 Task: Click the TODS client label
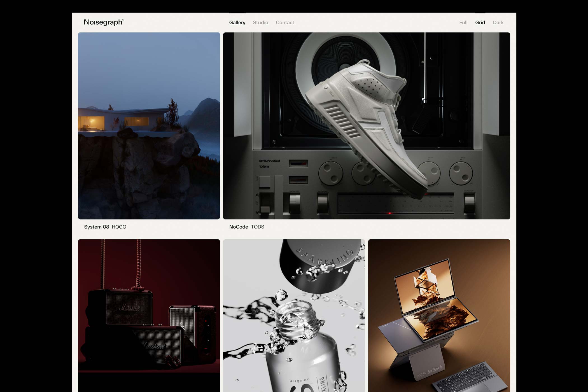257,227
